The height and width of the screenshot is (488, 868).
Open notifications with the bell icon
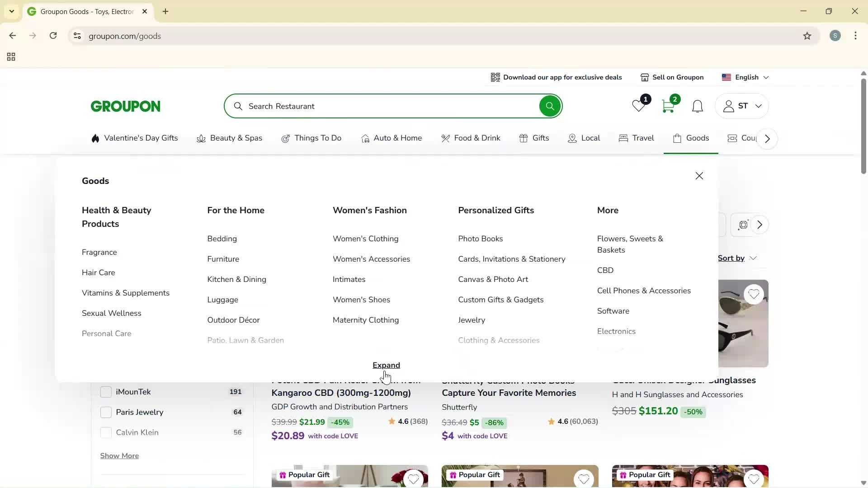point(697,106)
